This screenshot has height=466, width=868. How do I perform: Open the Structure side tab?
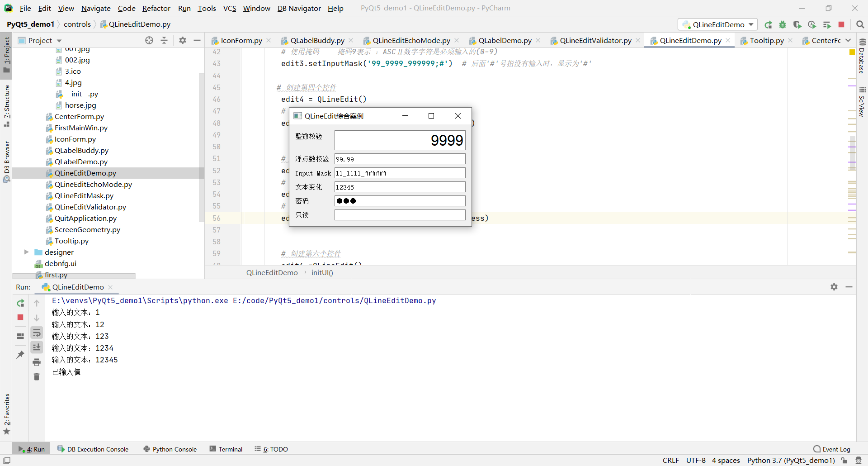[6, 105]
